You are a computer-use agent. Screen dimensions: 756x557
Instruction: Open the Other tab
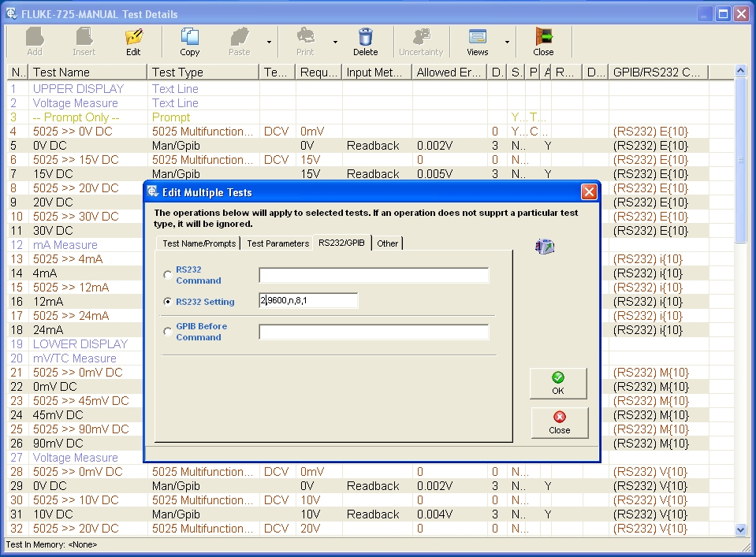tap(387, 243)
